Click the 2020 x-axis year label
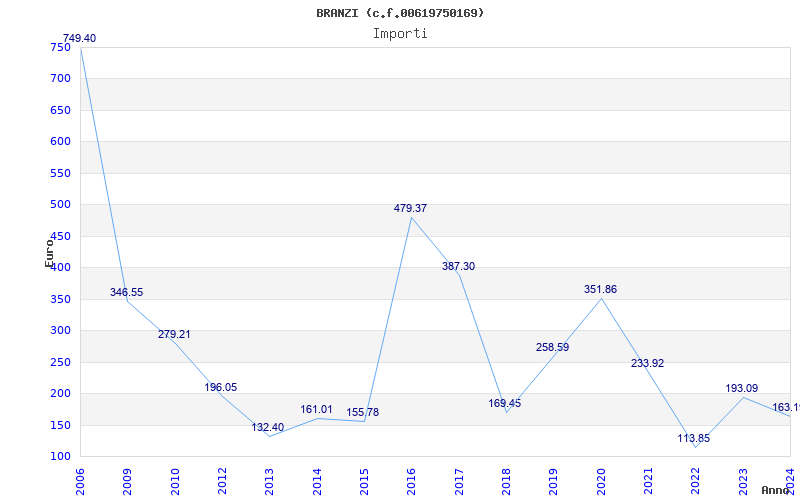Viewport: 800px width, 500px height. pyautogui.click(x=601, y=482)
